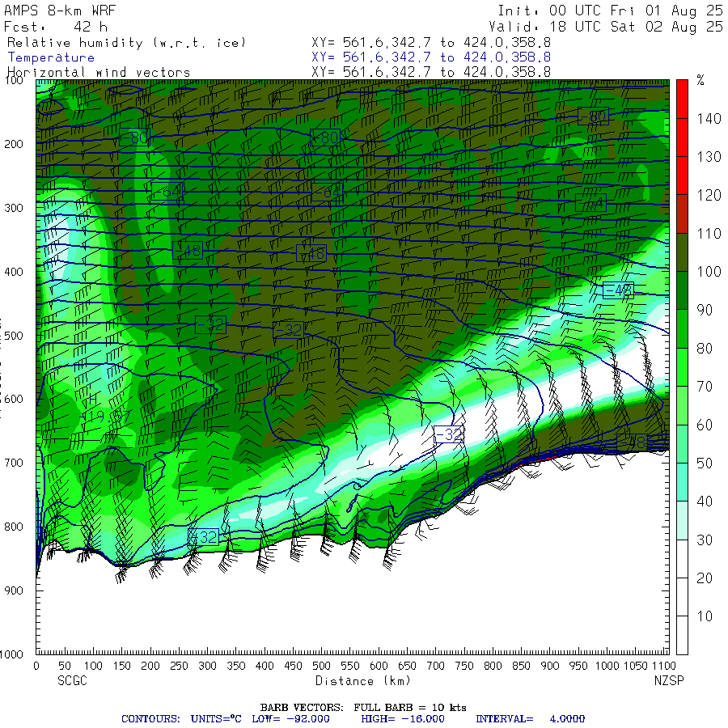Click the "NZSP" station label
This screenshot has height=728, width=728.
pos(669,681)
